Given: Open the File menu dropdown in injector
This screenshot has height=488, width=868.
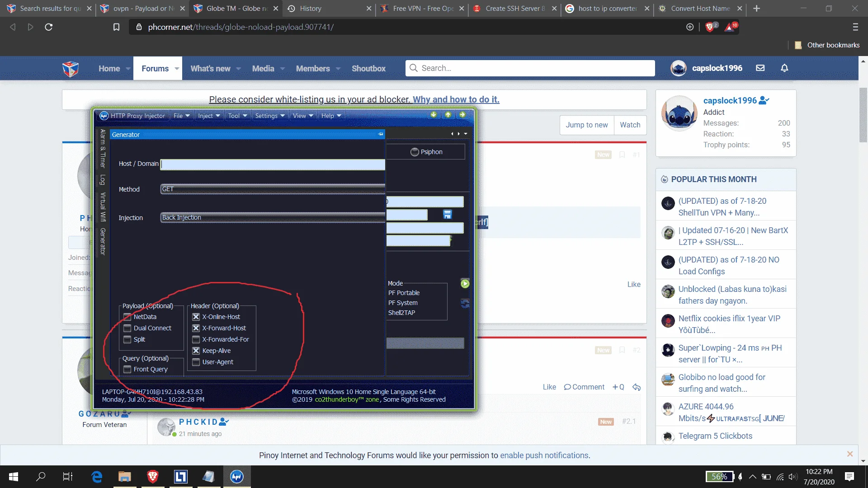Looking at the screenshot, I should [x=181, y=116].
